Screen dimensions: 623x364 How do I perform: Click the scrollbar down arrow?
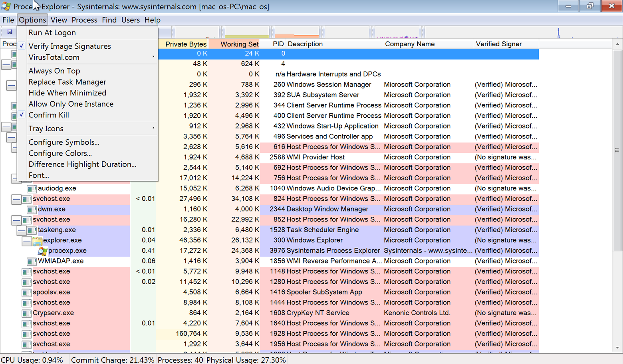(x=617, y=348)
